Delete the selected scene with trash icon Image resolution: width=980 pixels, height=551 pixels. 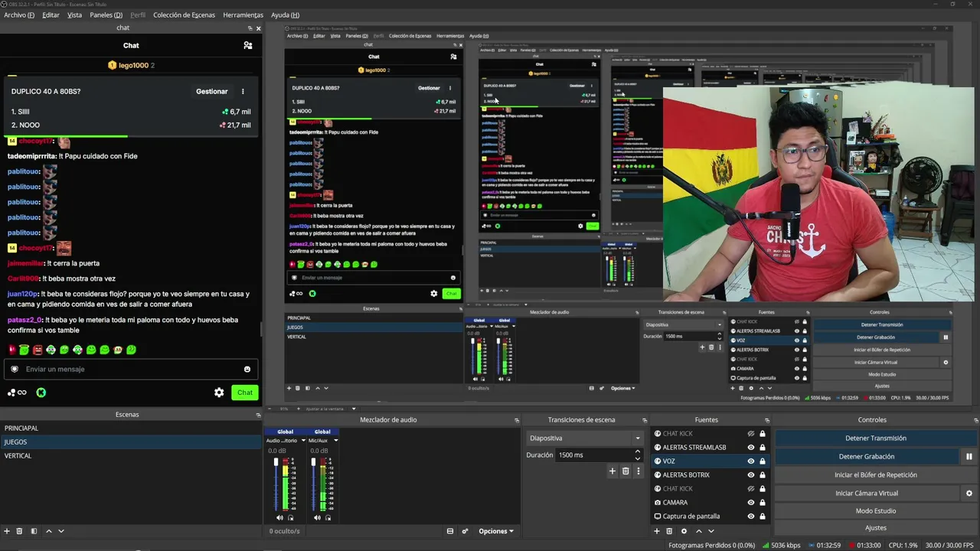coord(20,531)
